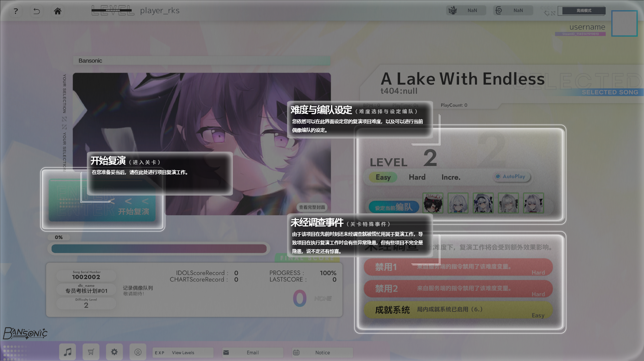644x361 pixels.
Task: Open the user profile circle icon
Action: pyautogui.click(x=138, y=352)
